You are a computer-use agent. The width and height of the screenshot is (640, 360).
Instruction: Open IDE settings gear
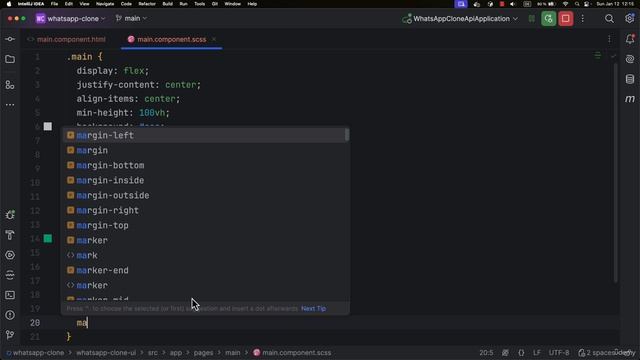[x=629, y=19]
